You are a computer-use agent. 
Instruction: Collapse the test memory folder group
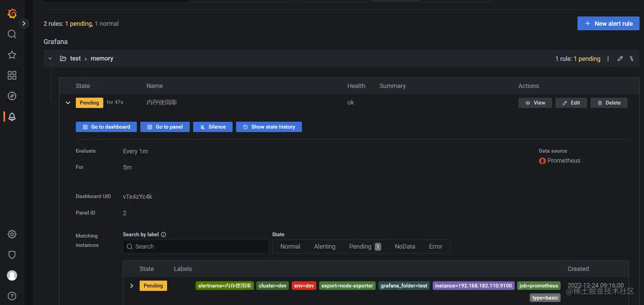50,58
